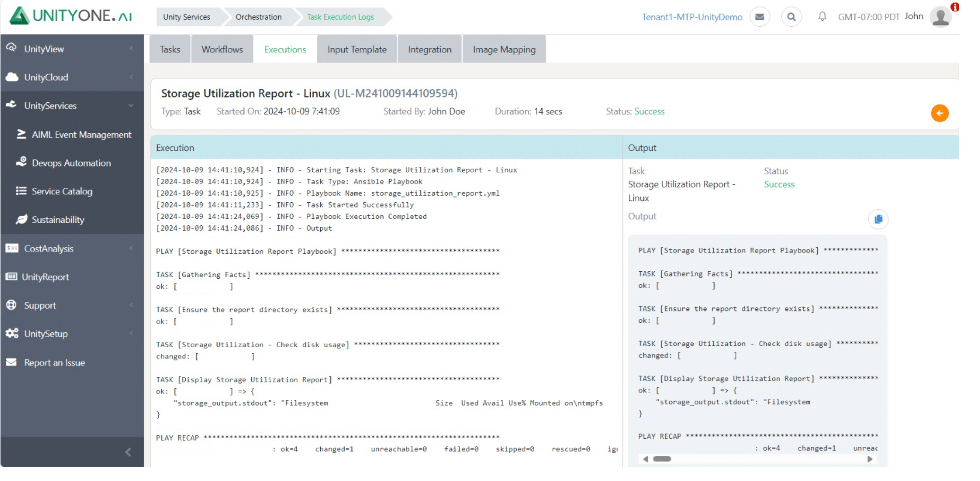Click the Support lifebuoy icon
Image resolution: width=980 pixels, height=481 pixels.
(x=11, y=305)
